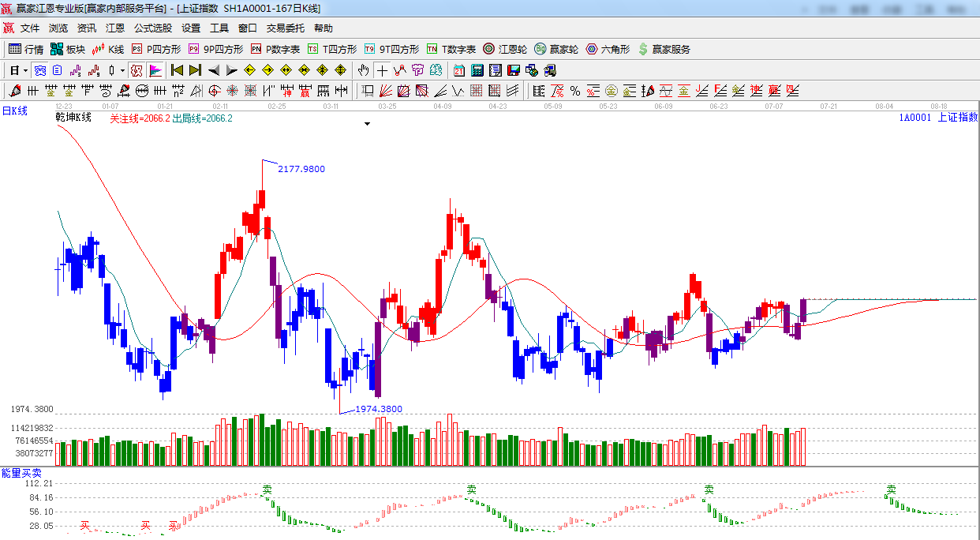Click the percent (%) drawing tool
The image size is (980, 540).
tap(575, 91)
